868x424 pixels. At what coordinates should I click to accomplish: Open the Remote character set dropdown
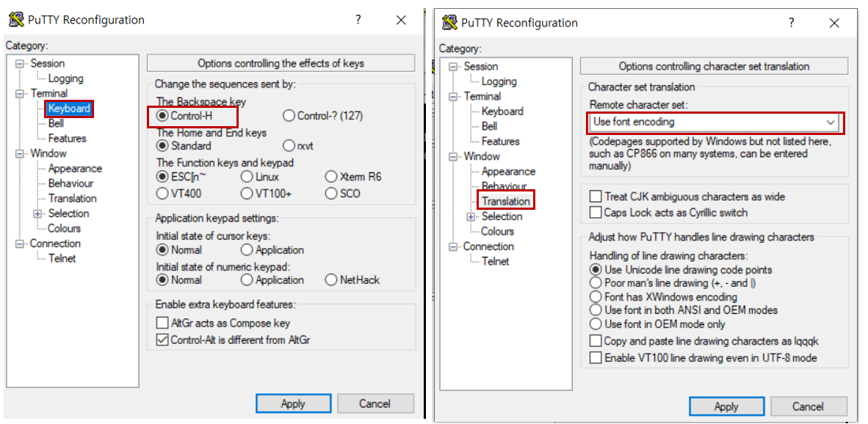click(714, 122)
